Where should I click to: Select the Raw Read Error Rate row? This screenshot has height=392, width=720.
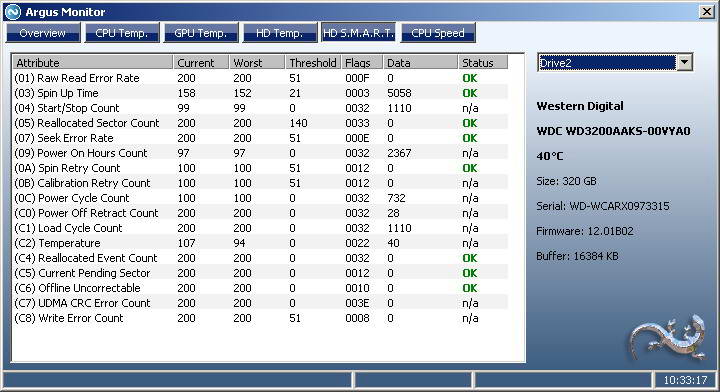pyautogui.click(x=260, y=78)
